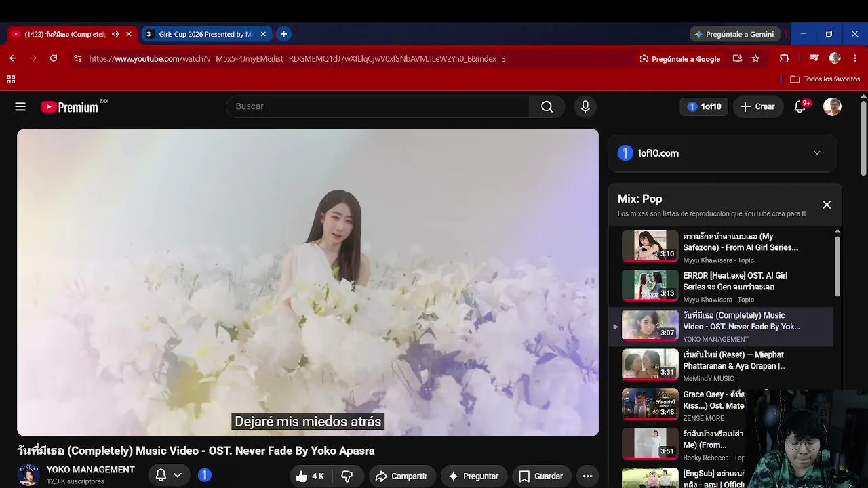Like the video (4 K)
Image resolution: width=868 pixels, height=488 pixels.
tap(311, 476)
